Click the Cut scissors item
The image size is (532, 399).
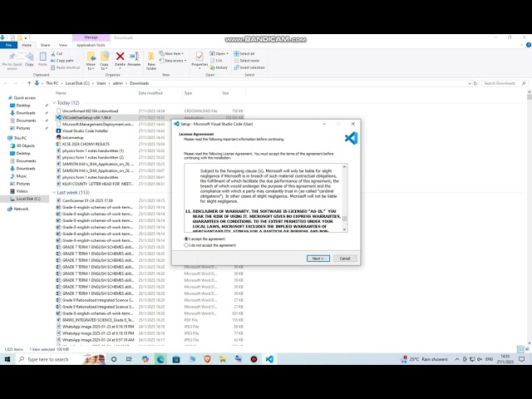[57, 53]
